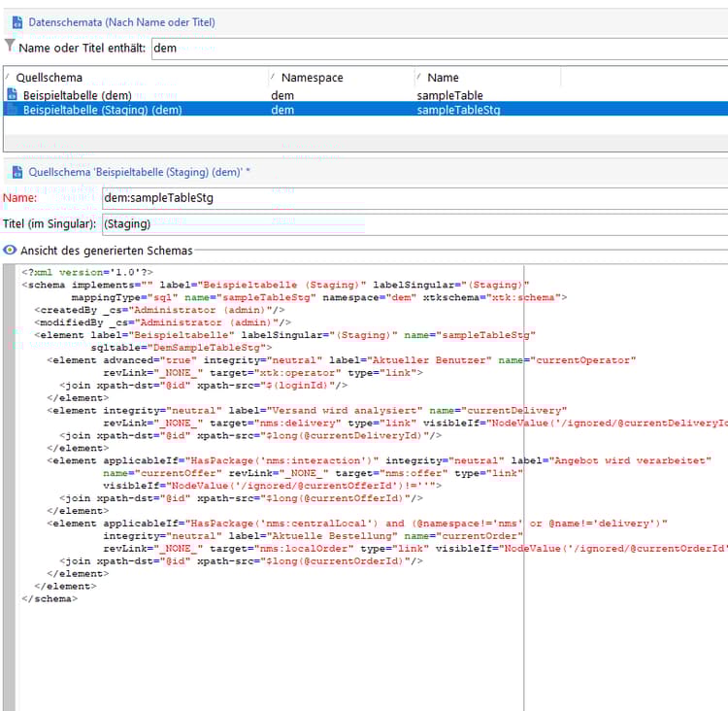Click icon of Beispieltabelle (Staging) row
Image resolution: width=728 pixels, height=711 pixels.
pos(12,110)
